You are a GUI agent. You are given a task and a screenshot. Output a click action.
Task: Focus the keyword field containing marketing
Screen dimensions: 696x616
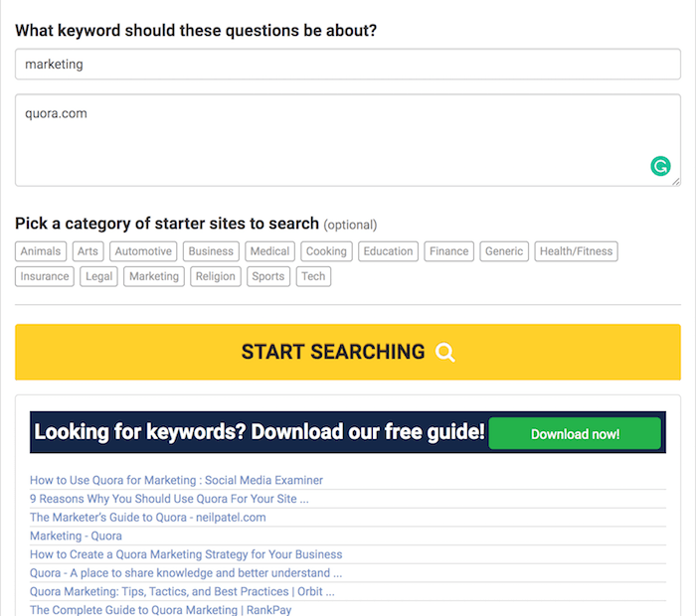pyautogui.click(x=348, y=65)
